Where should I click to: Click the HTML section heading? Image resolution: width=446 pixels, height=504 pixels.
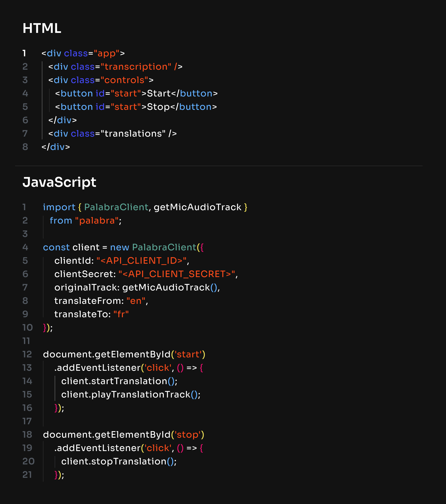coord(42,28)
